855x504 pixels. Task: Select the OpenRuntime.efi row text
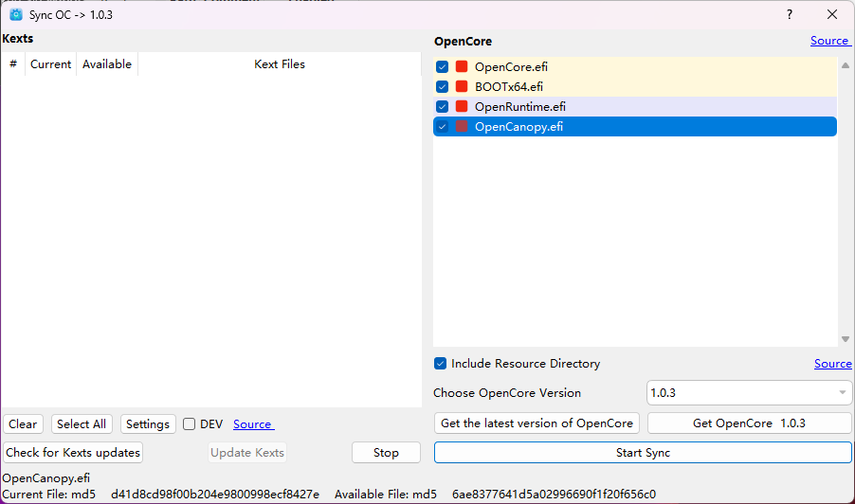pyautogui.click(x=520, y=106)
